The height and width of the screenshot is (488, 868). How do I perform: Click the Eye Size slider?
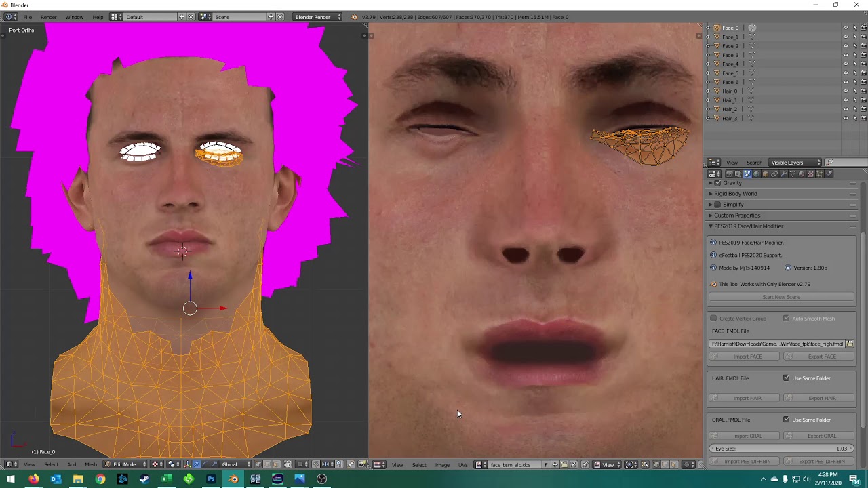pyautogui.click(x=781, y=449)
